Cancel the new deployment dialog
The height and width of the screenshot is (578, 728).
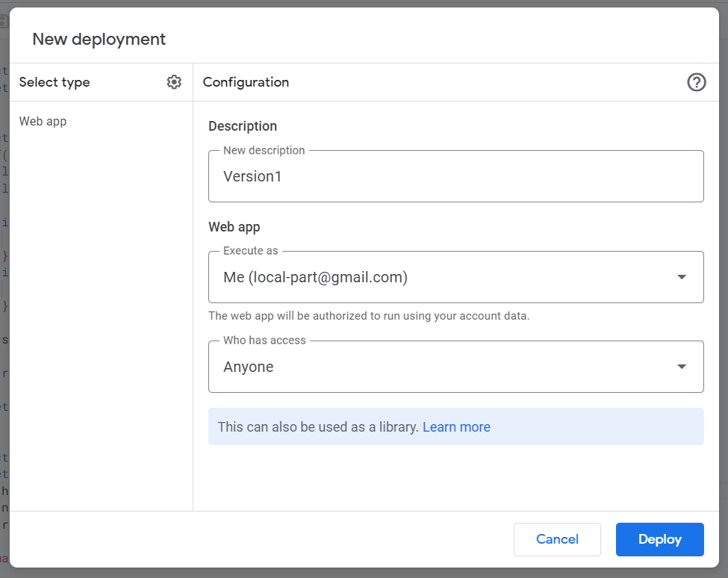pyautogui.click(x=557, y=539)
